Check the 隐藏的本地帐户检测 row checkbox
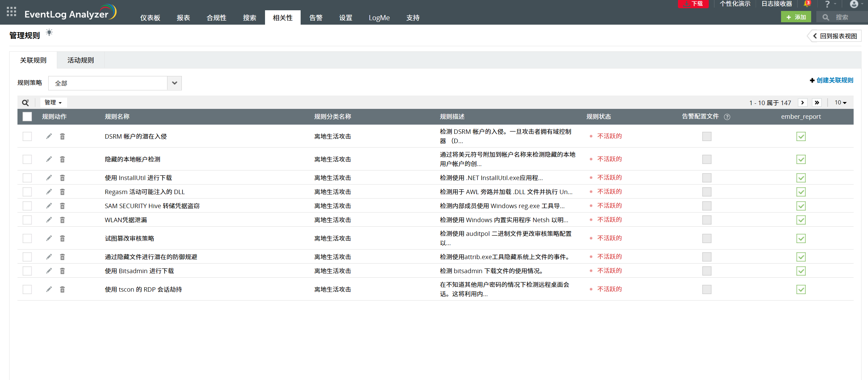The width and height of the screenshot is (868, 380). [x=27, y=159]
